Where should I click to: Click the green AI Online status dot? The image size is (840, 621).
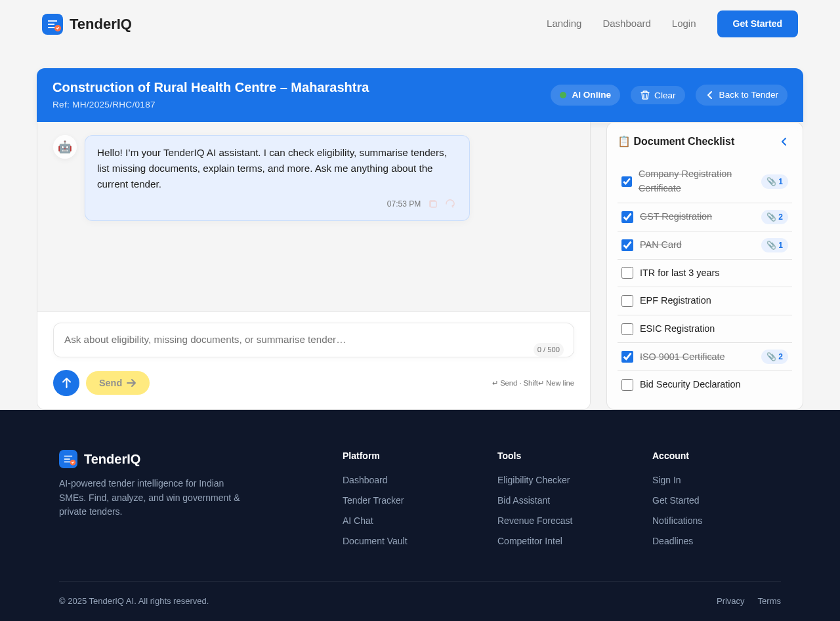563,95
